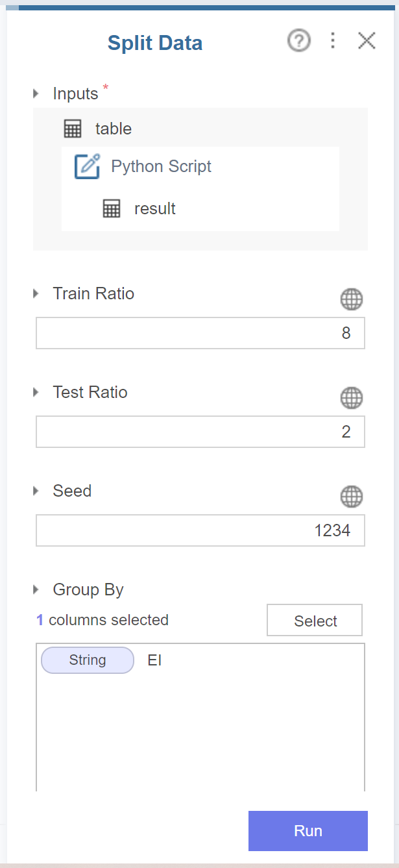This screenshot has width=399, height=868.
Task: Click the result table icon
Action: tap(112, 208)
